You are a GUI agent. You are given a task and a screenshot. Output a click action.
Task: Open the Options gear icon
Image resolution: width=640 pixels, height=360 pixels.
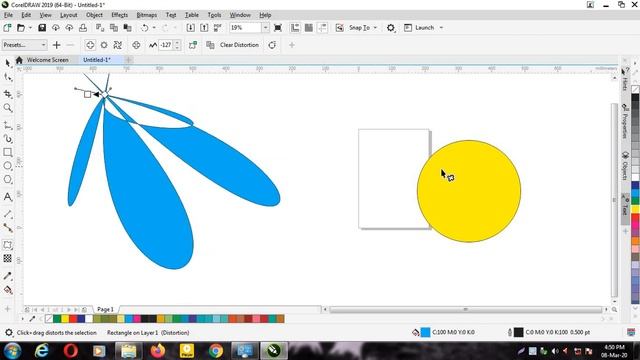[391, 28]
